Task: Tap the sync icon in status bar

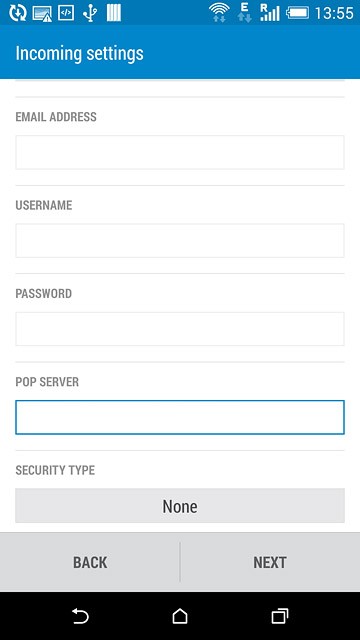Action: 18,13
